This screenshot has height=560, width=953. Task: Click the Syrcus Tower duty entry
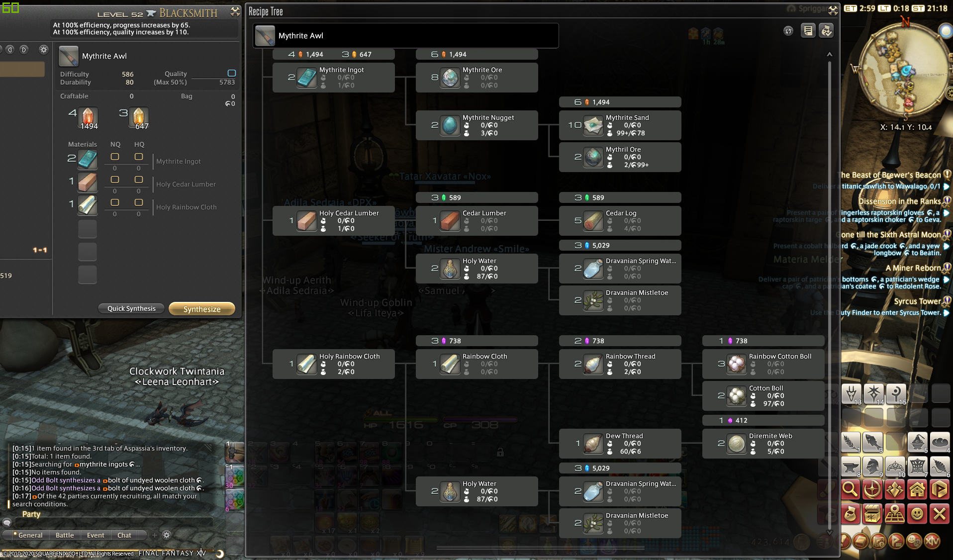coord(918,301)
